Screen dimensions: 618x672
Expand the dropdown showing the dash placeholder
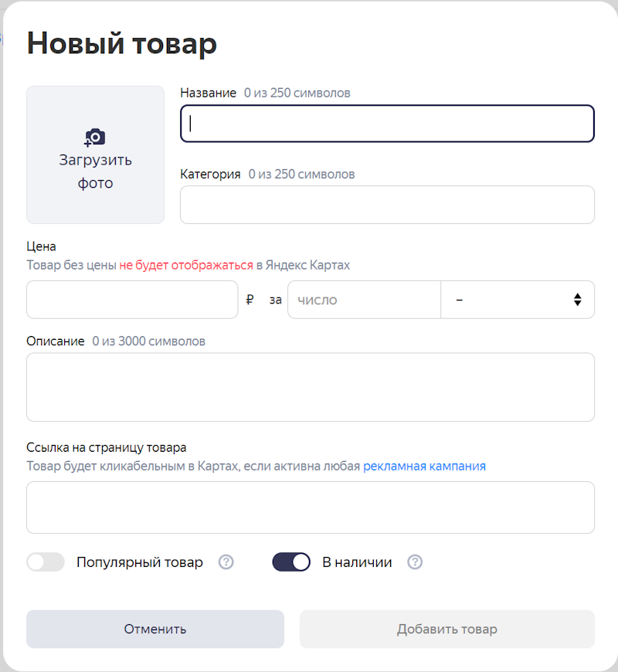point(518,300)
